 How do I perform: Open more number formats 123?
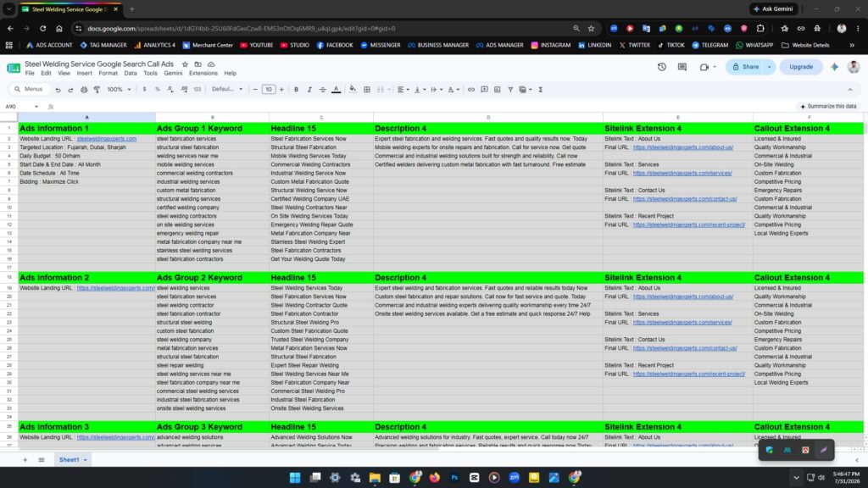[x=197, y=89]
